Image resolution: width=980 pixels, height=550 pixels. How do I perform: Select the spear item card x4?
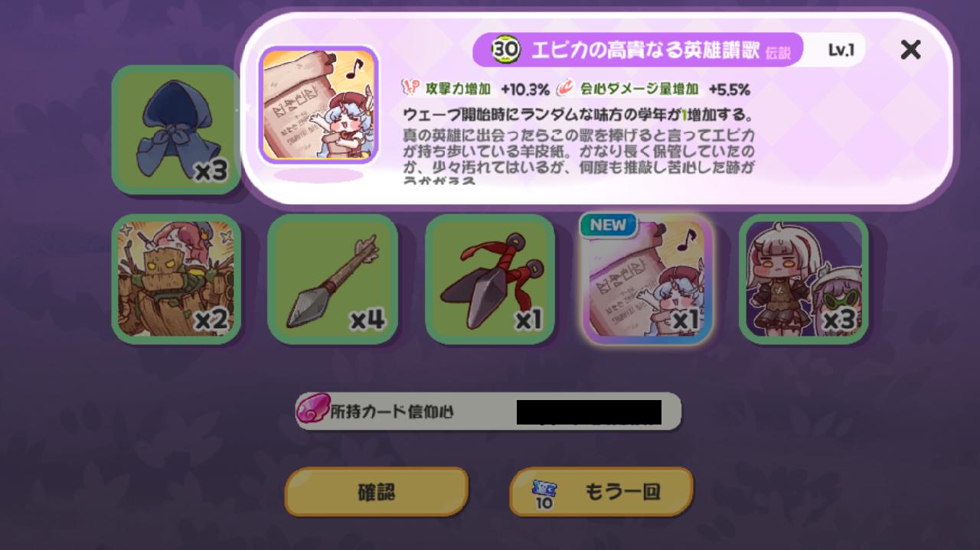pos(332,279)
